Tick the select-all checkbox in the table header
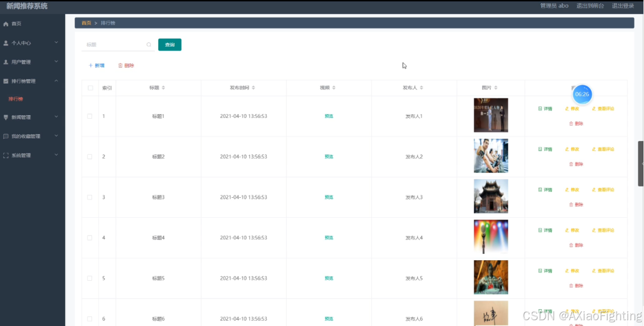This screenshot has height=326, width=644. tap(90, 88)
